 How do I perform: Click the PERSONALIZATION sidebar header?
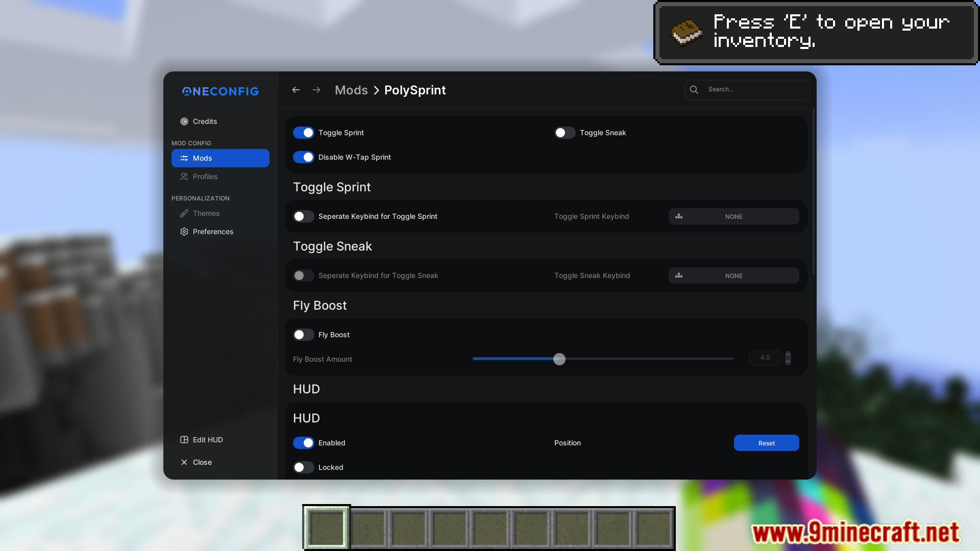click(201, 198)
